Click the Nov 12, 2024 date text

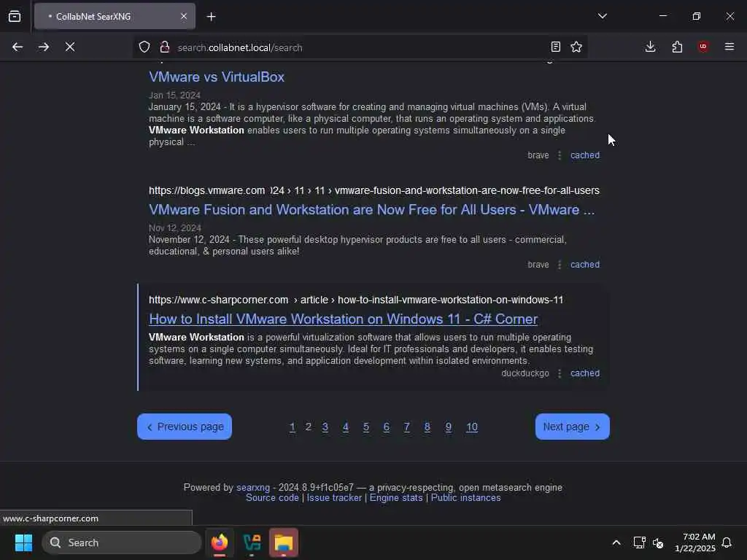click(175, 228)
